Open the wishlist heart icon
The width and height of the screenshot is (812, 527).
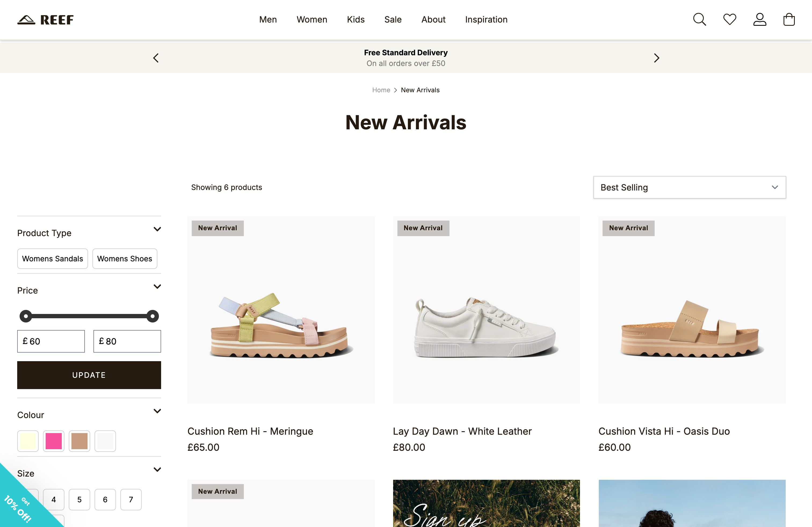point(730,19)
